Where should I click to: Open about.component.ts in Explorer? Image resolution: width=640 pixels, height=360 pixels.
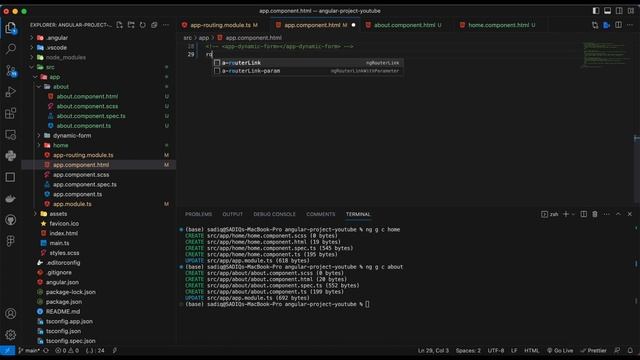[84, 126]
